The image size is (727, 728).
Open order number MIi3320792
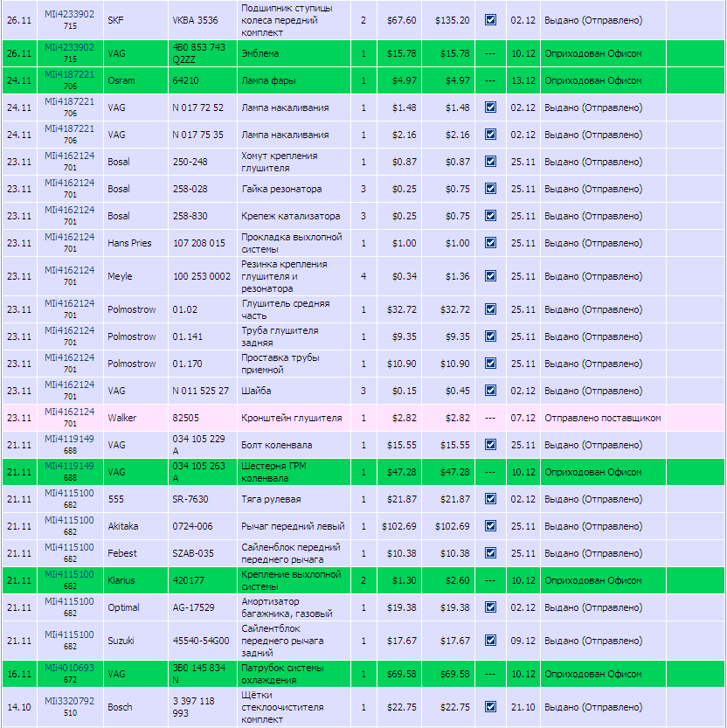(x=69, y=701)
